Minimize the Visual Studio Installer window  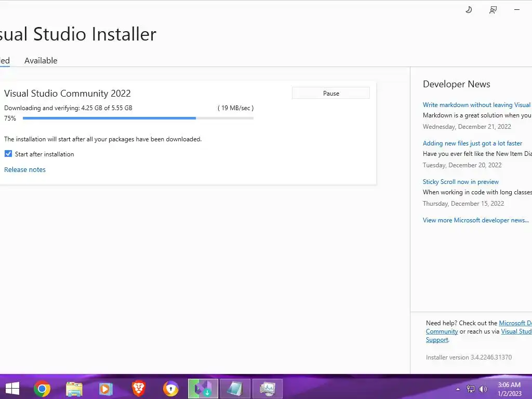(x=517, y=10)
